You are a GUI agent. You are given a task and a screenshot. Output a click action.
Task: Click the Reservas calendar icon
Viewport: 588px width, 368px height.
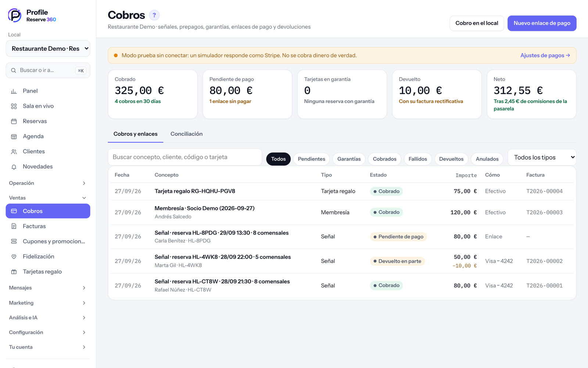point(14,121)
